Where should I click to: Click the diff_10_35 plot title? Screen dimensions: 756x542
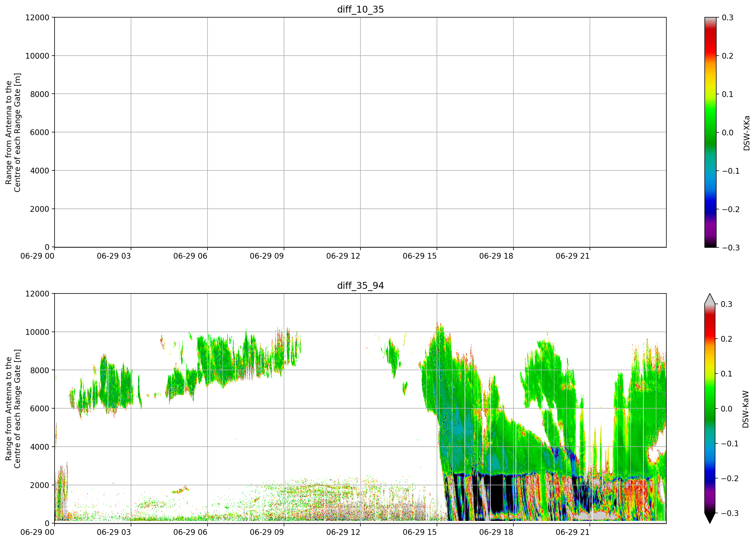pyautogui.click(x=360, y=9)
